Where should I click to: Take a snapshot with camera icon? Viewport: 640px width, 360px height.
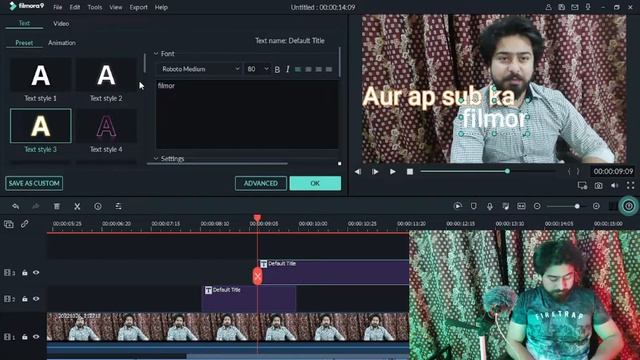(x=598, y=186)
